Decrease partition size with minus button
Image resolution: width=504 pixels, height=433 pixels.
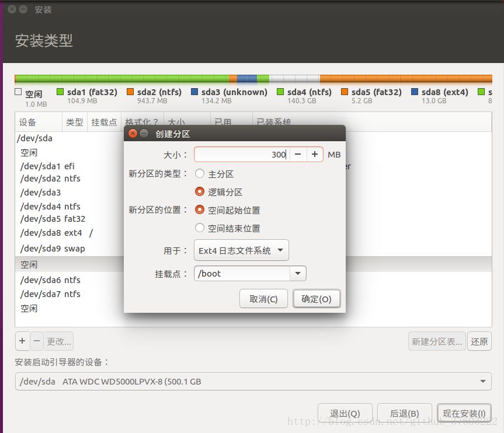pyautogui.click(x=298, y=155)
